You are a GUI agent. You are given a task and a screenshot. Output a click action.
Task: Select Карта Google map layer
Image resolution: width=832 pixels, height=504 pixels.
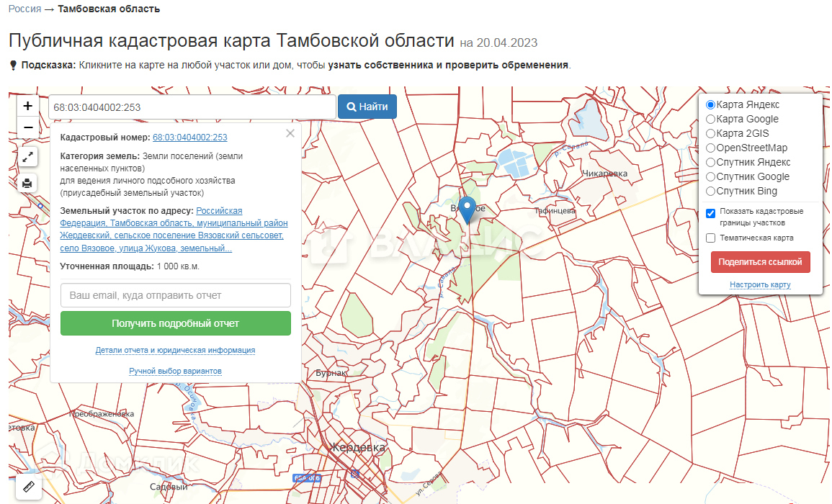tap(710, 120)
